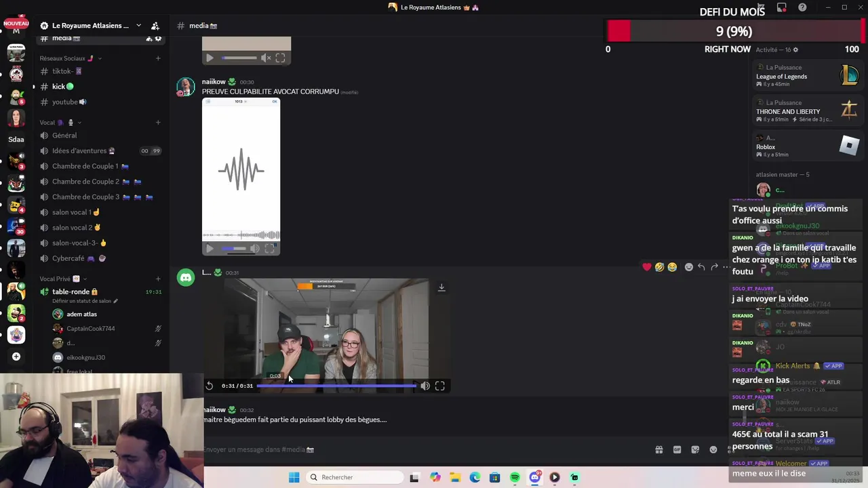Reply to the hovered message
868x488 pixels.
701,267
